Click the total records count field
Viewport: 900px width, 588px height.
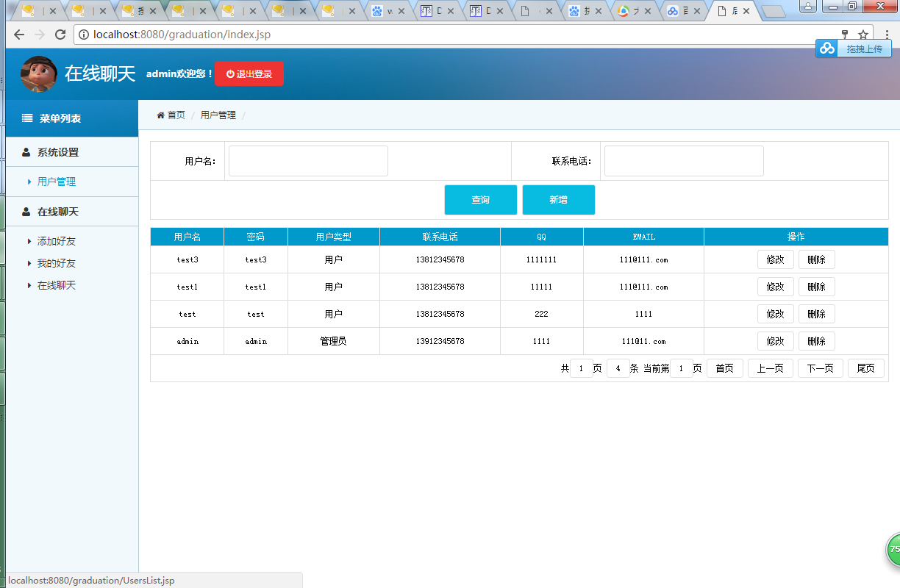coord(618,368)
